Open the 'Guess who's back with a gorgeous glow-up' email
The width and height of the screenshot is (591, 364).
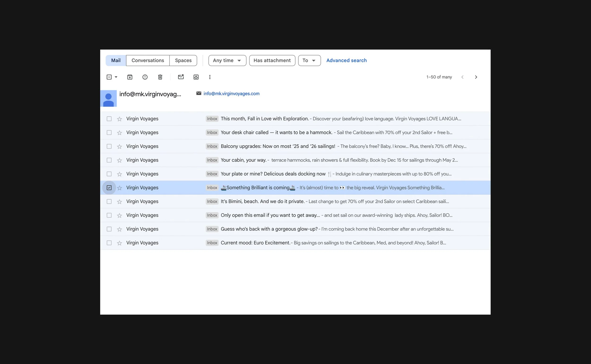[295, 229]
